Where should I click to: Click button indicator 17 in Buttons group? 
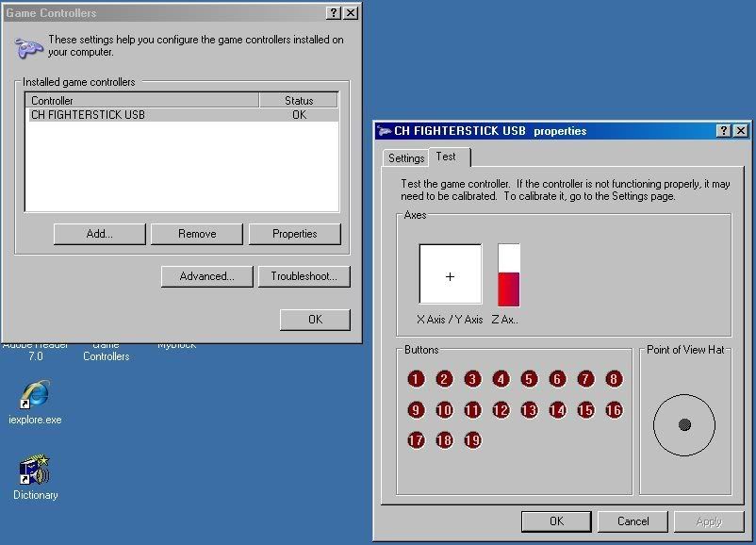(x=416, y=439)
